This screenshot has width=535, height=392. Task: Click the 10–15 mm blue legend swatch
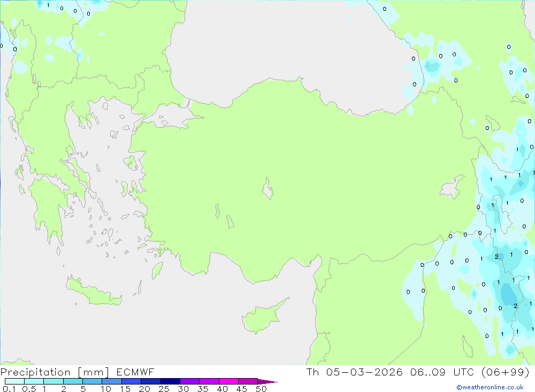coord(112,381)
